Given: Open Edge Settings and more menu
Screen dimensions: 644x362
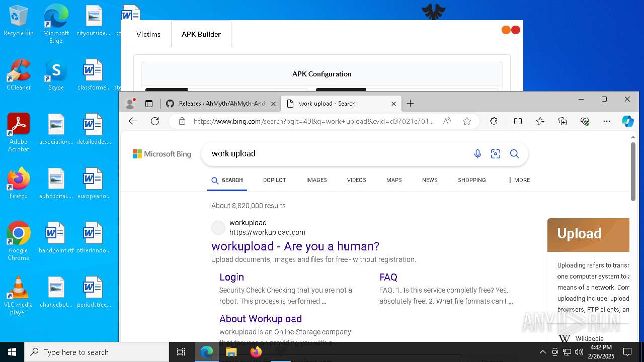Looking at the screenshot, I should coord(607,121).
